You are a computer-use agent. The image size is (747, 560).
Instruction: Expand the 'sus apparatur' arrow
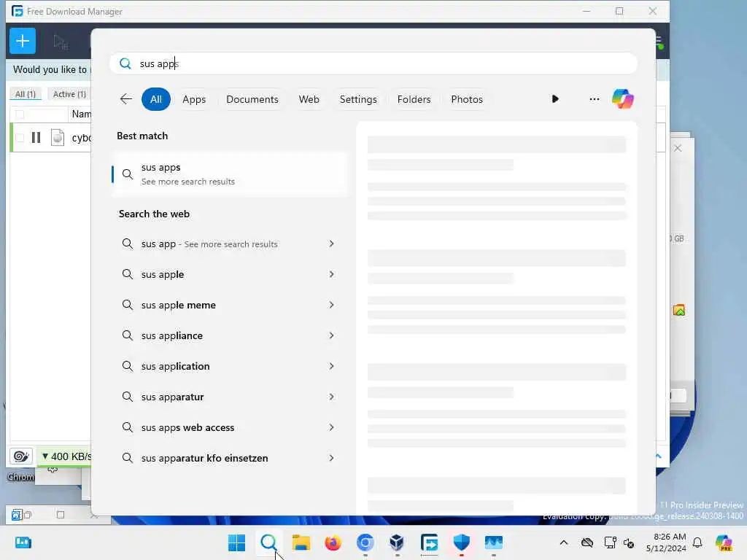(x=331, y=397)
